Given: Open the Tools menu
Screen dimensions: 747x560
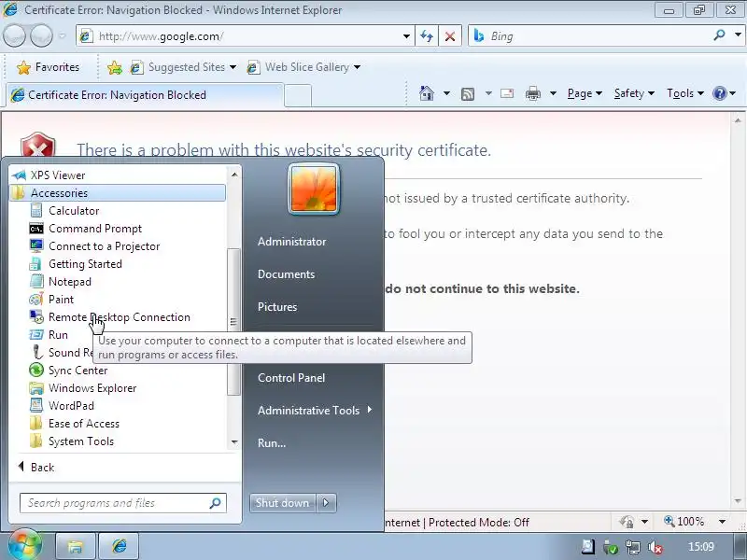Looking at the screenshot, I should point(685,93).
